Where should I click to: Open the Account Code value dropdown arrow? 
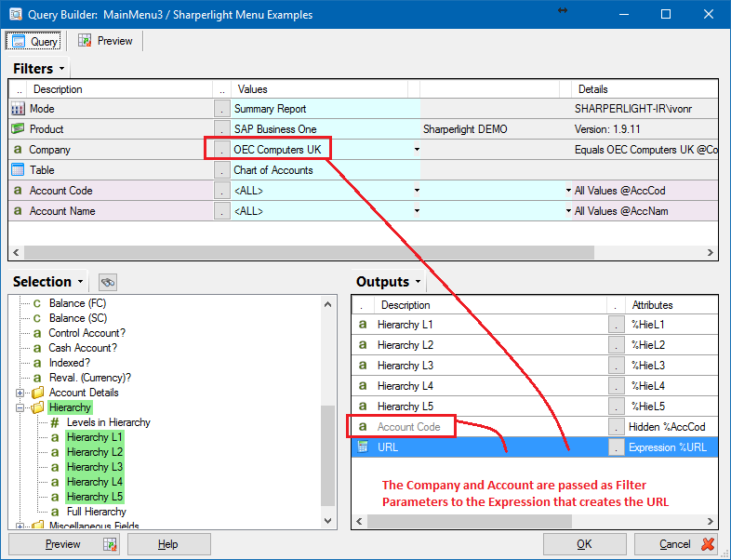coord(417,191)
